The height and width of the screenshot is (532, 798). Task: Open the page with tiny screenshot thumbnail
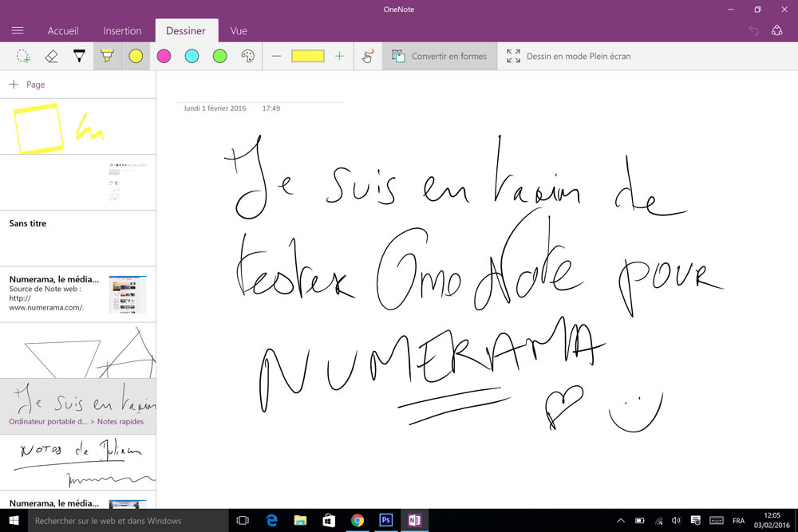tap(78, 182)
